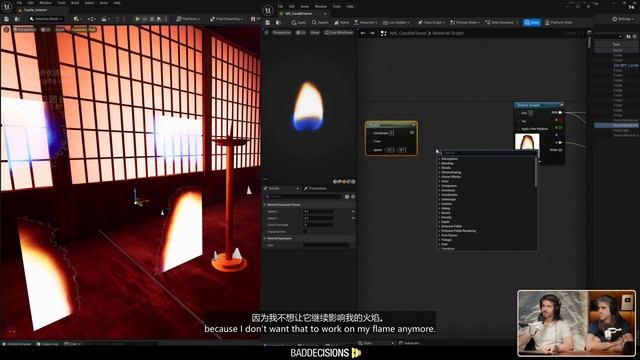Open the Help menu in the level editor
Screen dimensions: 640x360
[x=117, y=3]
